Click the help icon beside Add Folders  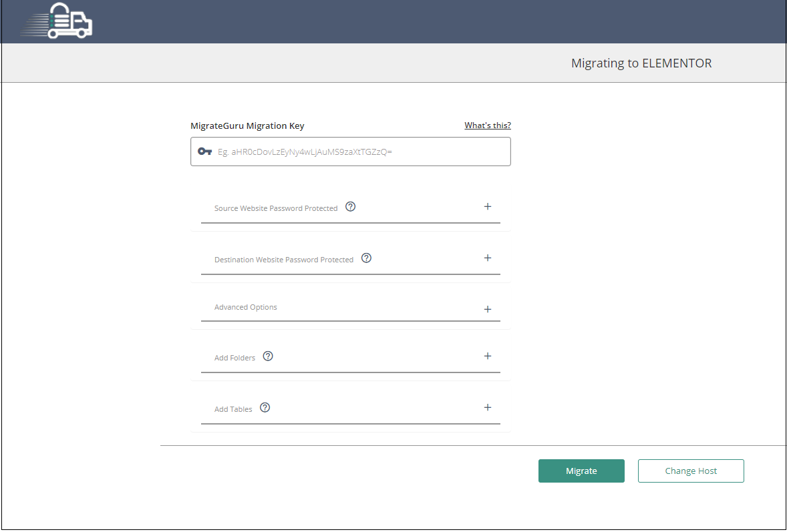tap(268, 356)
